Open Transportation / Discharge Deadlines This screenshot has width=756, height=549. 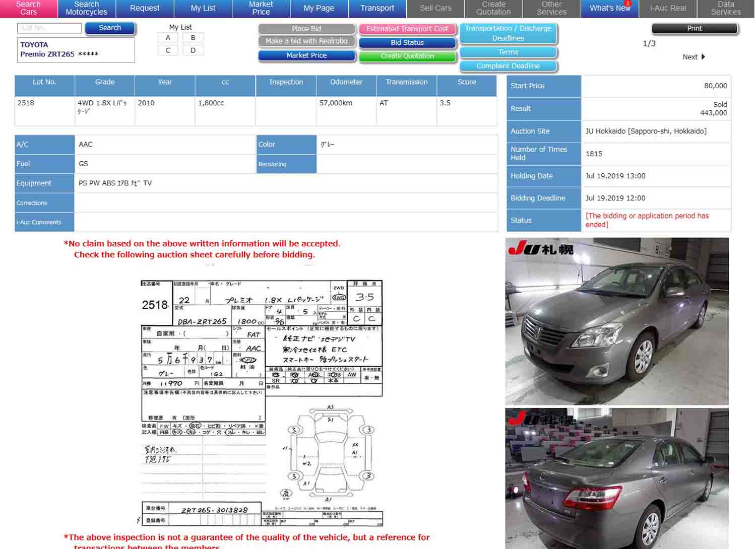[x=508, y=33]
